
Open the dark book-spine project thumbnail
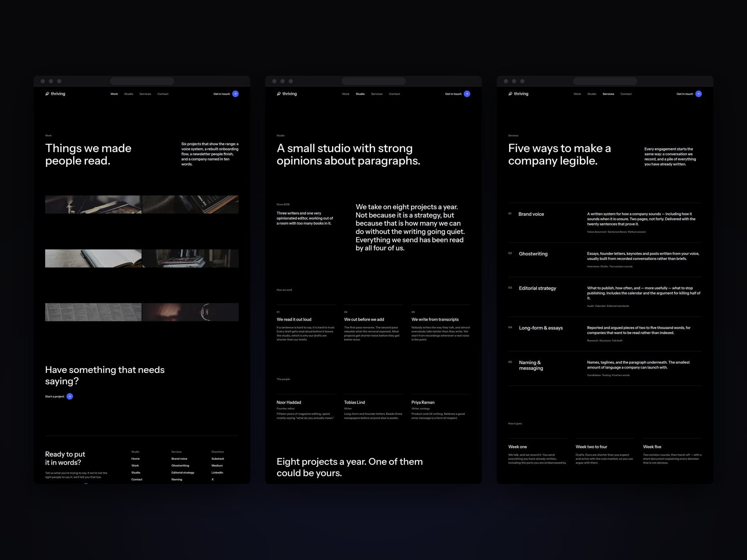coord(190,205)
